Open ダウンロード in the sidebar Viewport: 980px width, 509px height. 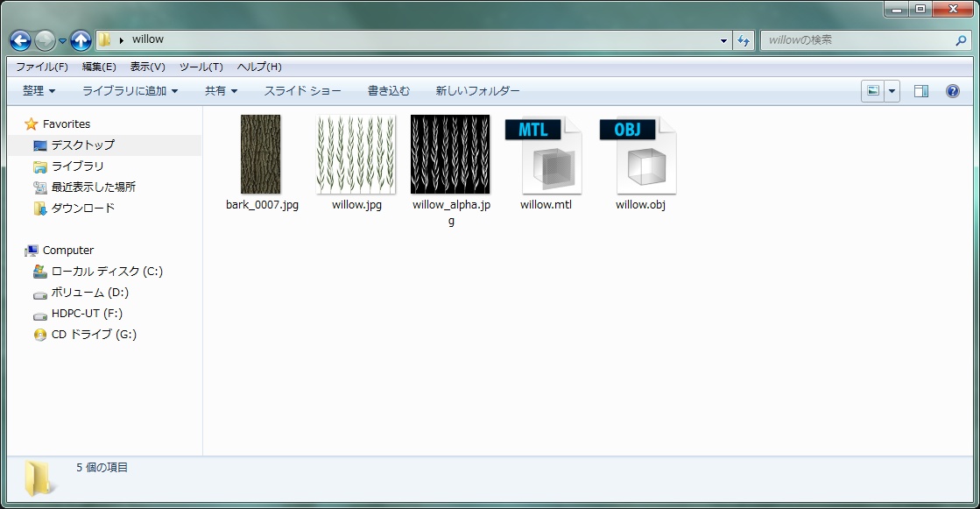(74, 209)
